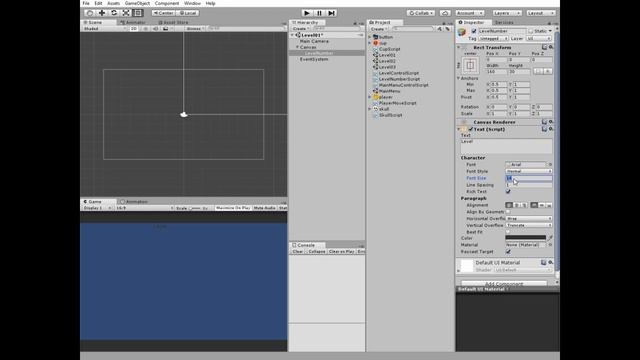The width and height of the screenshot is (640, 360).
Task: Collapse the Anchors foldout
Action: [x=458, y=78]
